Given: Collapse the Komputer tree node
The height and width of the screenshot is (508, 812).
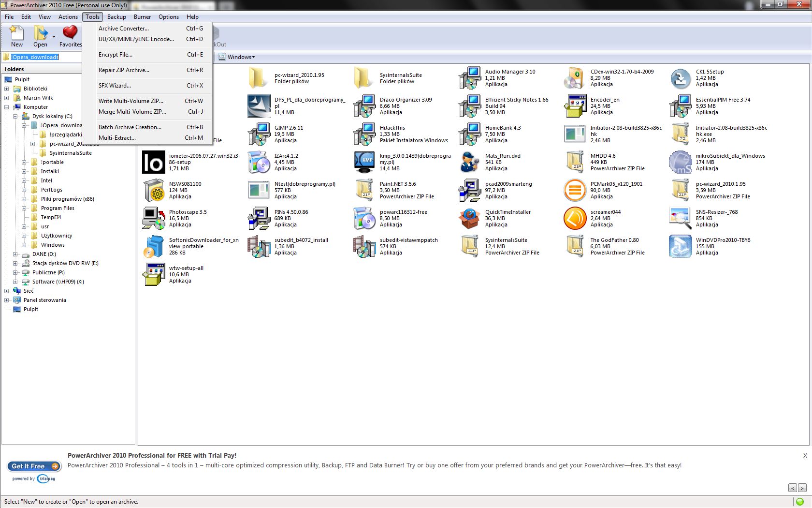Looking at the screenshot, I should pyautogui.click(x=7, y=107).
